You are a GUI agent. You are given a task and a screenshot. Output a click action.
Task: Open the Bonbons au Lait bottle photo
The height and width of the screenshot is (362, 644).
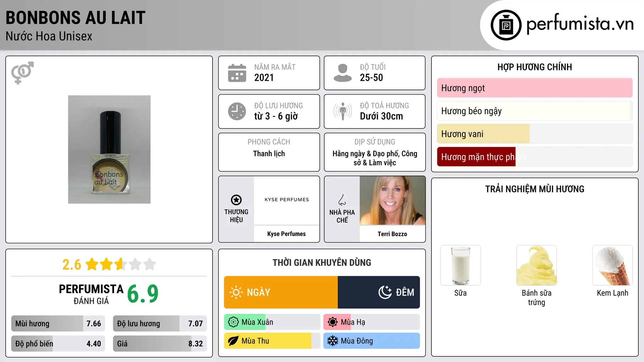pyautogui.click(x=109, y=150)
